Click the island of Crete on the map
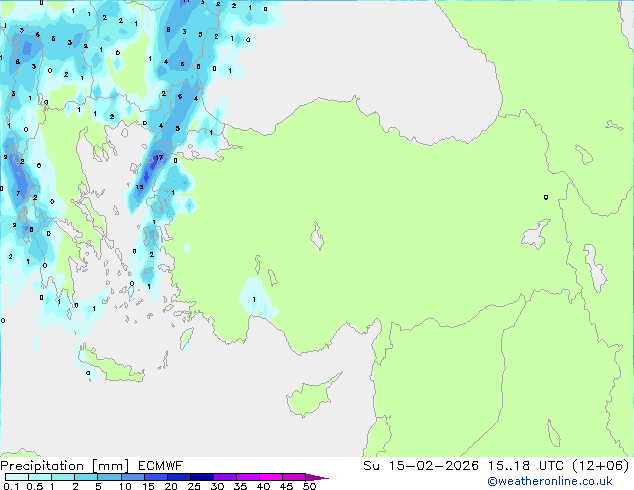634x490 pixels. pos(111,366)
